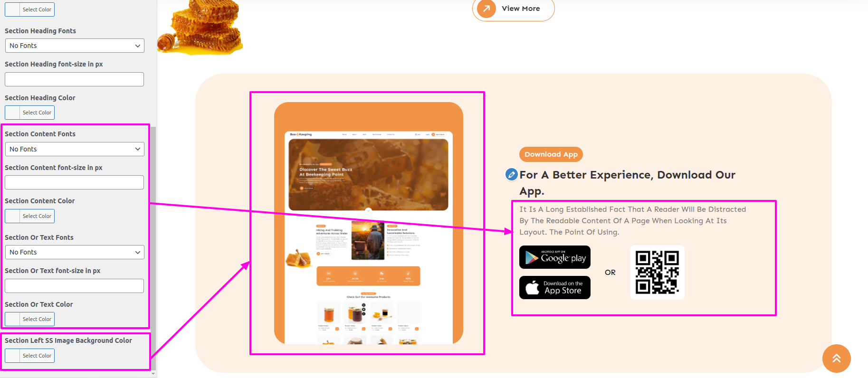Open the App Store download badge

click(555, 287)
